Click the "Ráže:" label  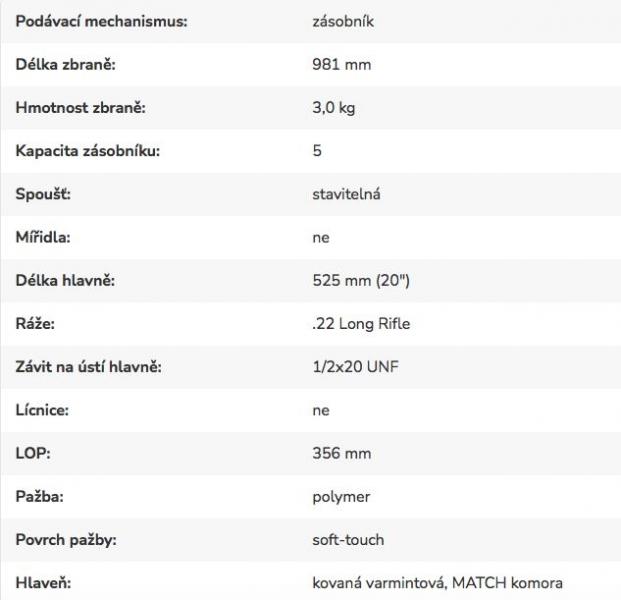[35, 324]
